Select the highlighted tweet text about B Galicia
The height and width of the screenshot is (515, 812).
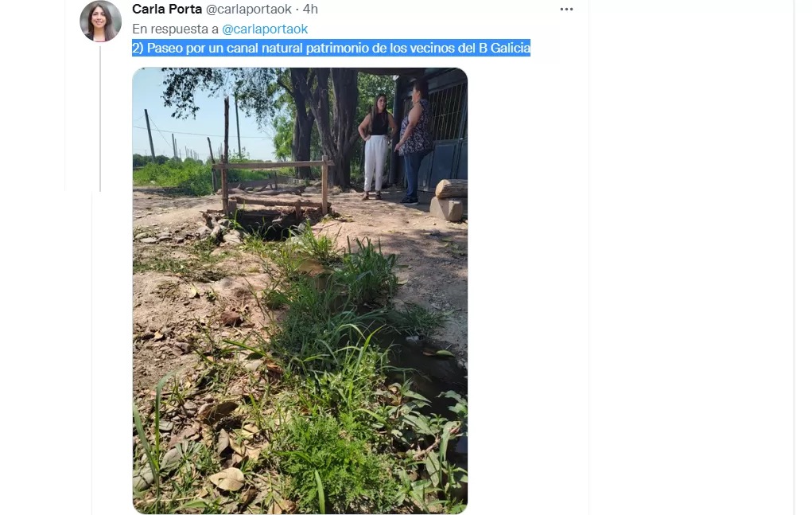pos(331,48)
